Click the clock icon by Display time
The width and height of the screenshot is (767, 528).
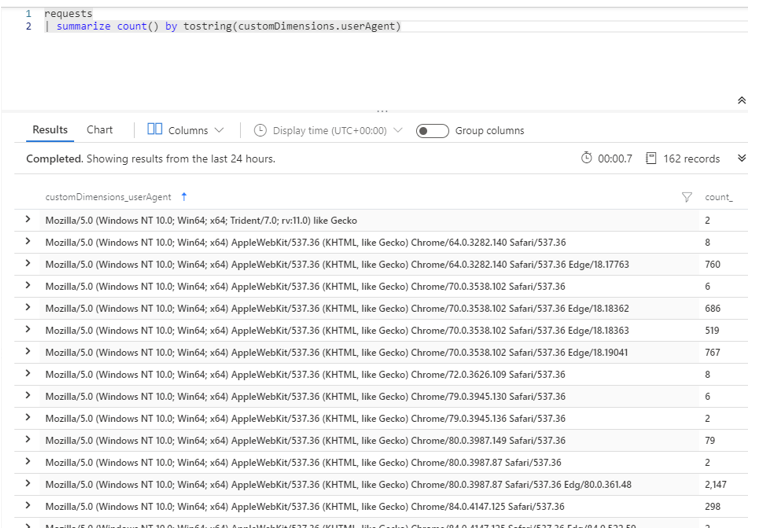pos(260,130)
